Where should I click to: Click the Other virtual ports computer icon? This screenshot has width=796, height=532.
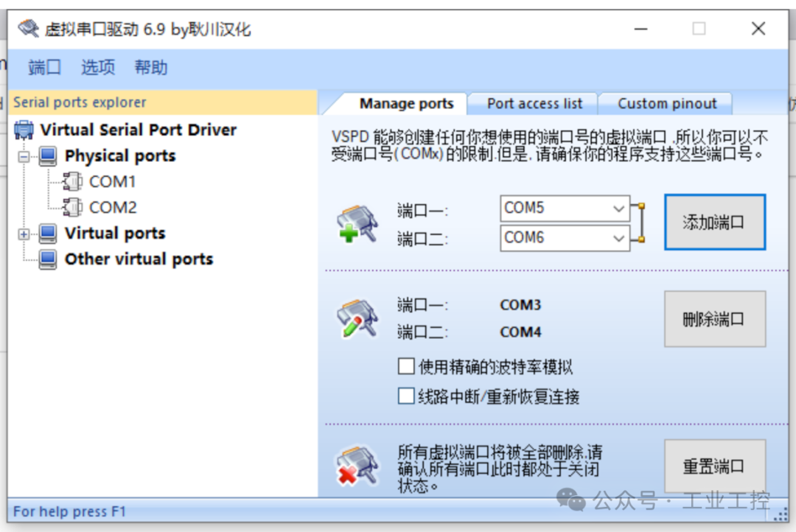[x=48, y=259]
